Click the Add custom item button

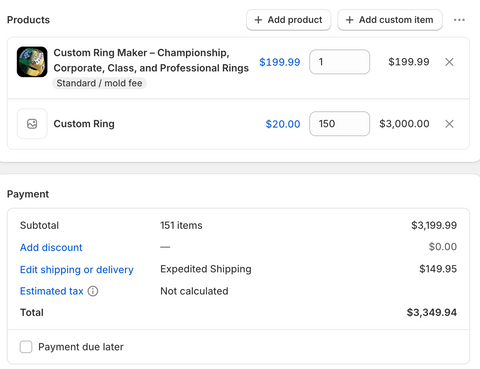390,20
